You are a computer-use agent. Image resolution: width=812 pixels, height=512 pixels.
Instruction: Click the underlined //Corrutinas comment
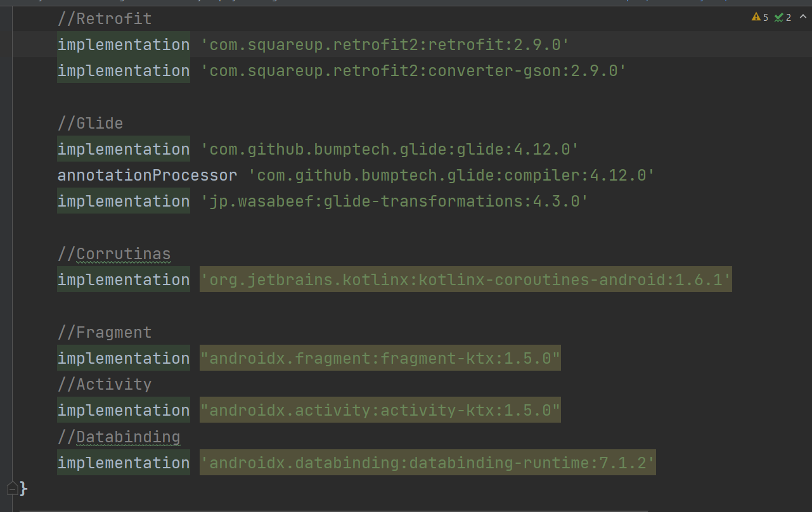114,254
